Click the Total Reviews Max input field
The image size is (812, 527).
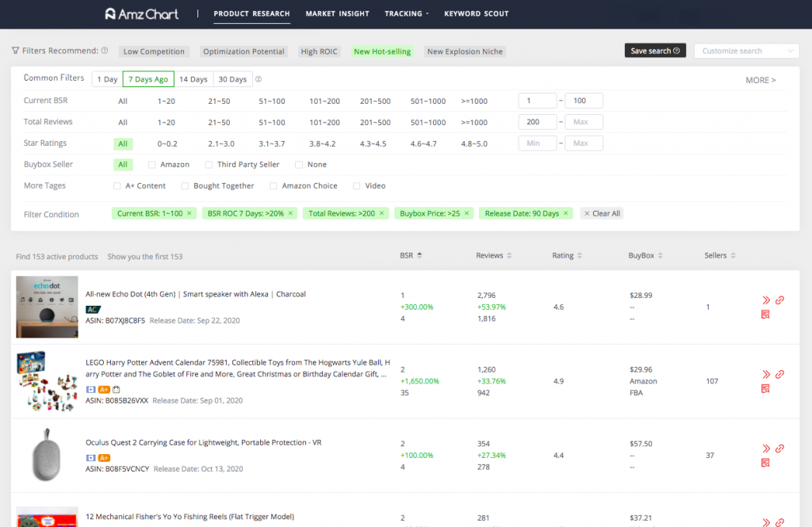pos(584,122)
